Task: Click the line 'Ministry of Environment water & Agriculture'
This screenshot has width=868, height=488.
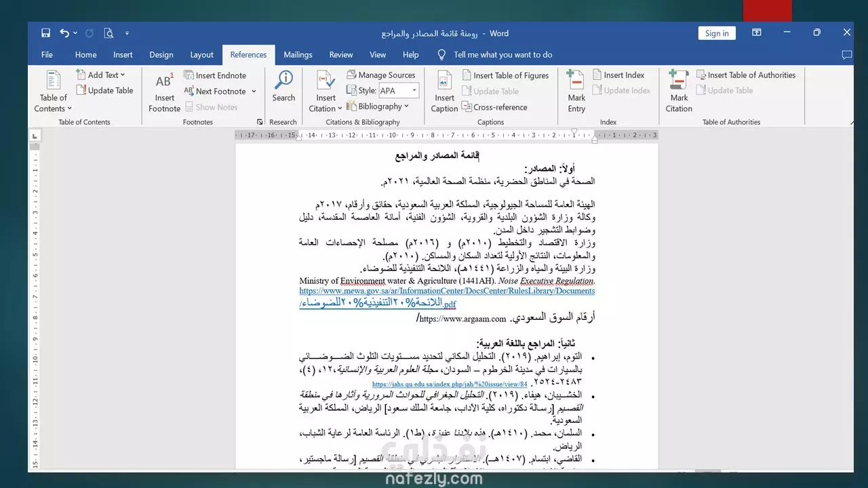Action: click(447, 281)
